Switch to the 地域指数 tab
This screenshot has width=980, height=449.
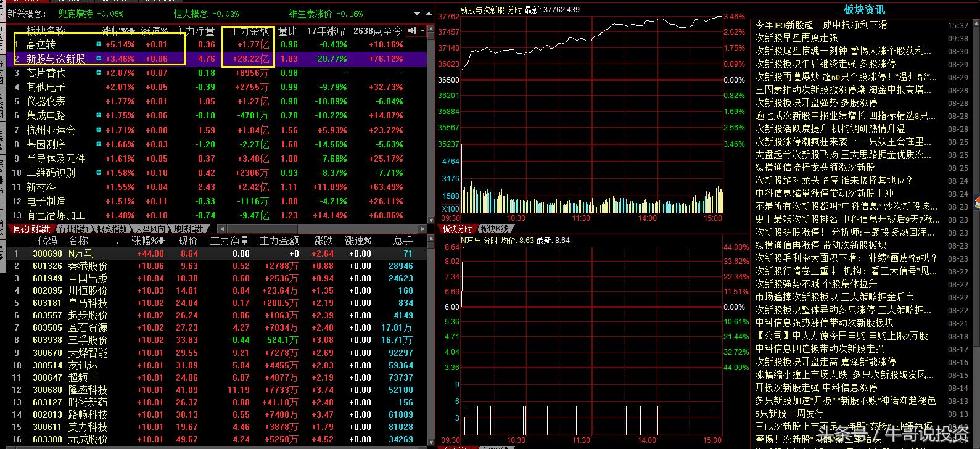tap(188, 229)
